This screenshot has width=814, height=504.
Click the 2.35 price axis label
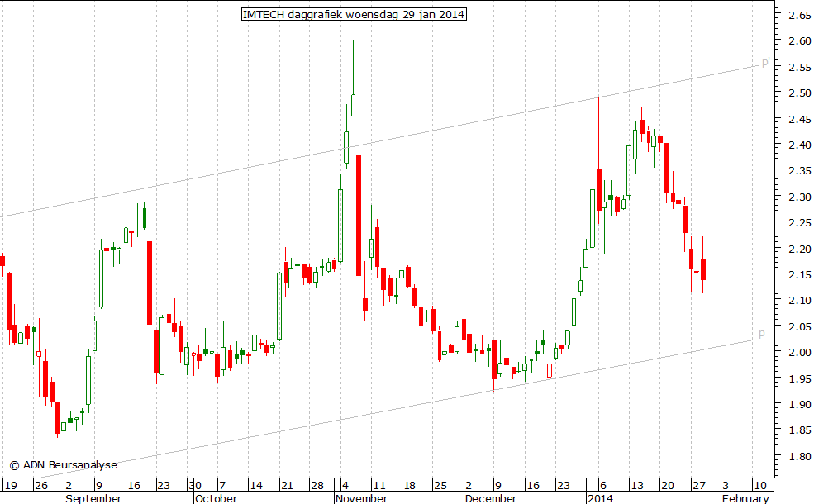coord(799,171)
